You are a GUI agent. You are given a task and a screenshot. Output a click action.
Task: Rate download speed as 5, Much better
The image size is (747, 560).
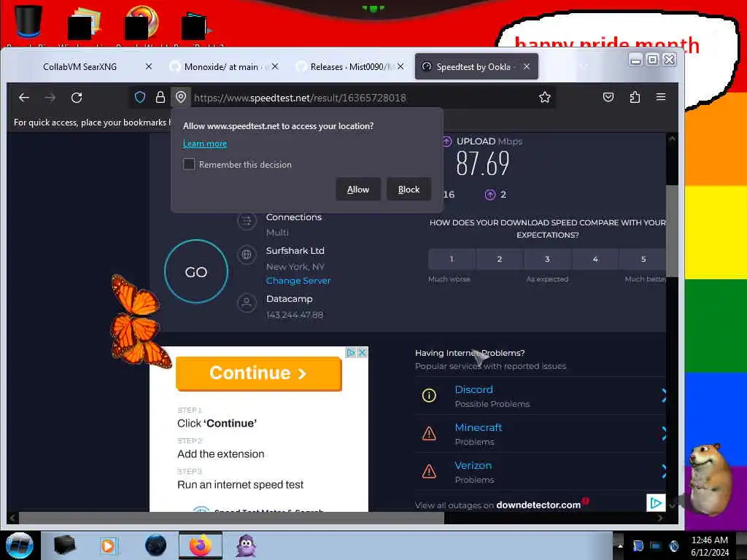point(643,259)
